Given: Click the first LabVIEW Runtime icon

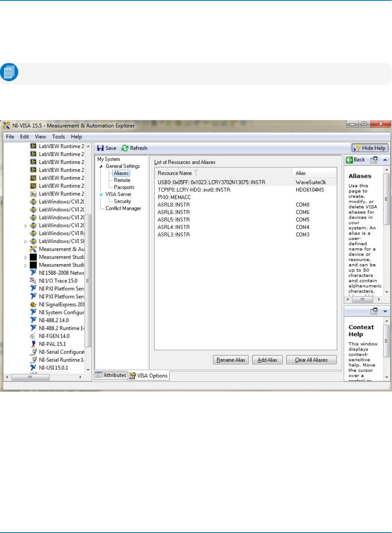Looking at the screenshot, I should point(33,146).
